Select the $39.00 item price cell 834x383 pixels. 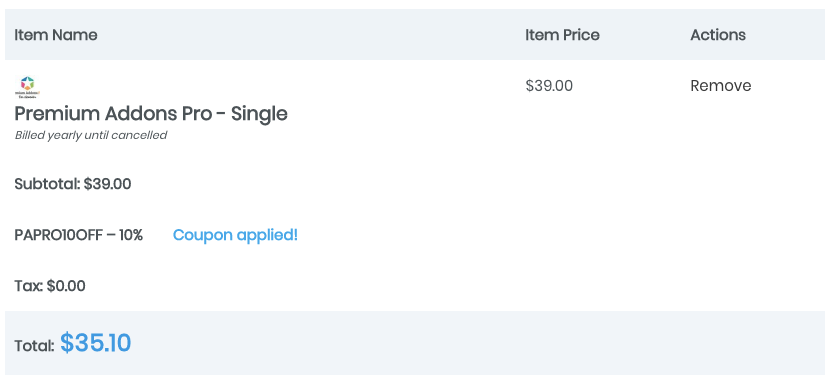pos(549,86)
